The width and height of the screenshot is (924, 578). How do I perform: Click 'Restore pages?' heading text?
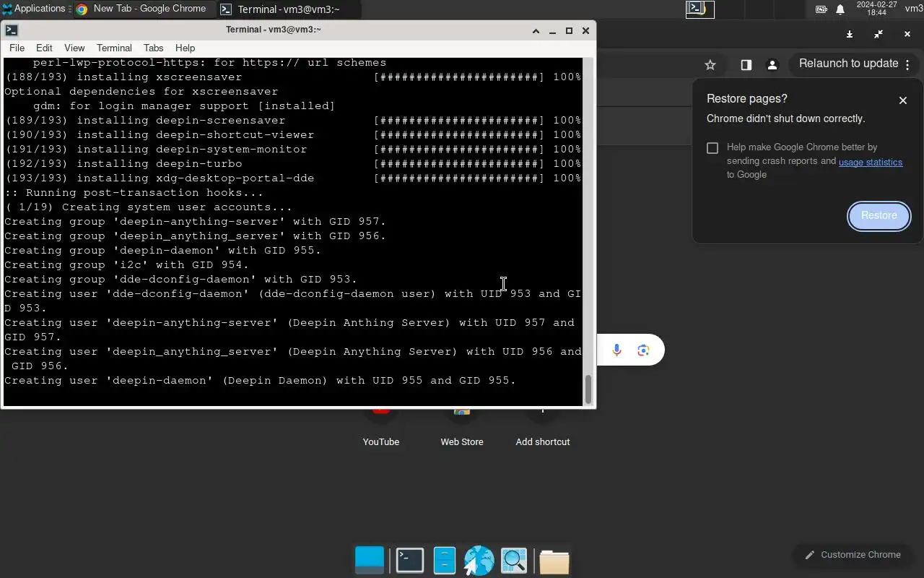pos(747,99)
